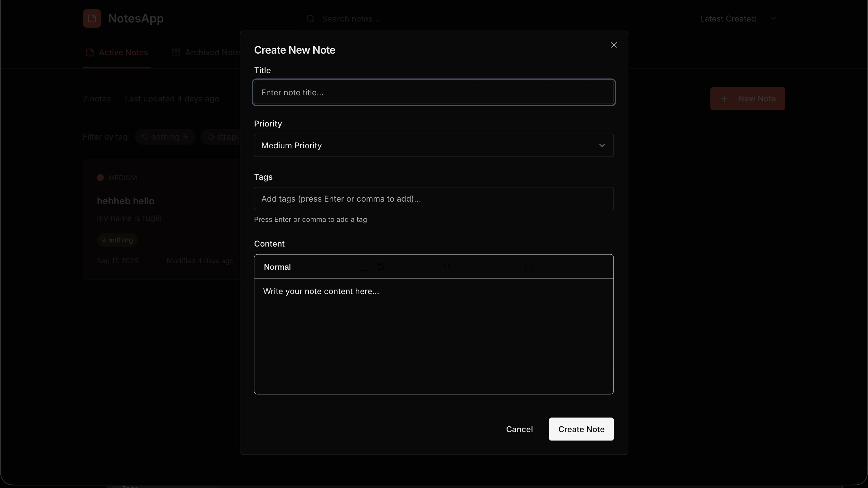The height and width of the screenshot is (488, 868).
Task: Toggle strikethrough formatting in editor toolbar
Action: [x=381, y=267]
